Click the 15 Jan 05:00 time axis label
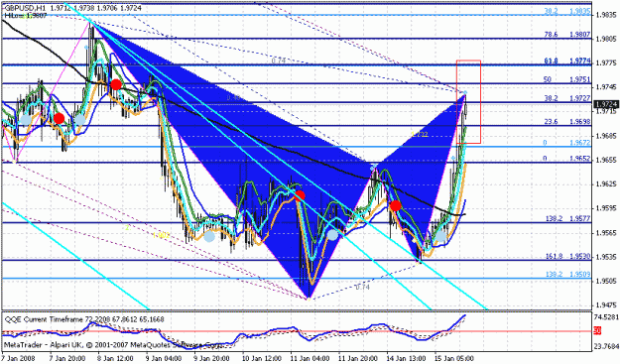 (455, 358)
